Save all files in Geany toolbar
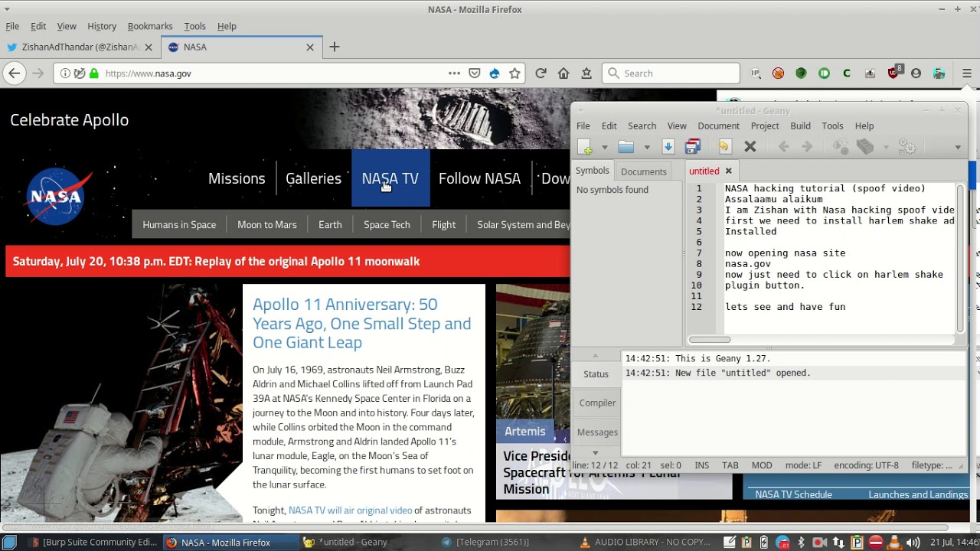Image resolution: width=980 pixels, height=551 pixels. (x=692, y=147)
